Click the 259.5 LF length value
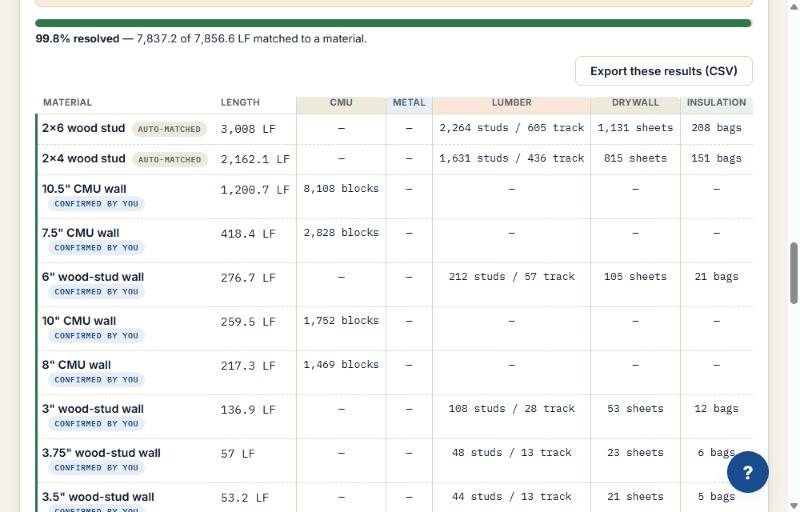 coord(248,322)
